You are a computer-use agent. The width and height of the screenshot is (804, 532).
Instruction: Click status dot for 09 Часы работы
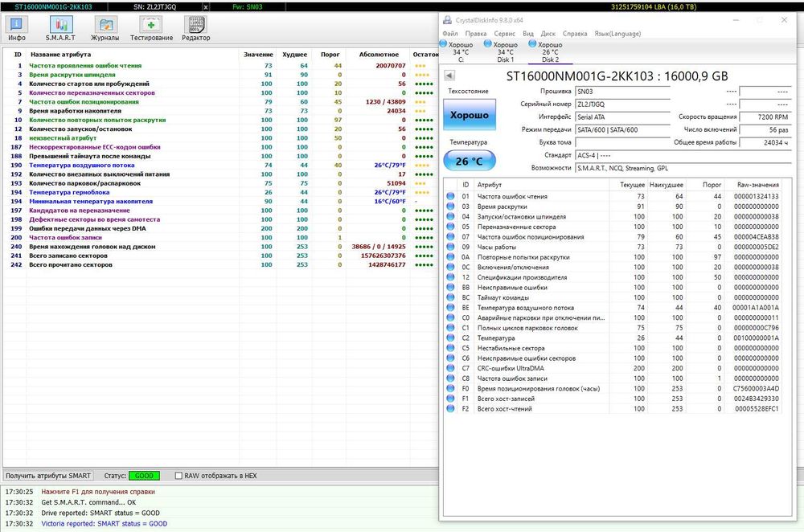point(450,247)
